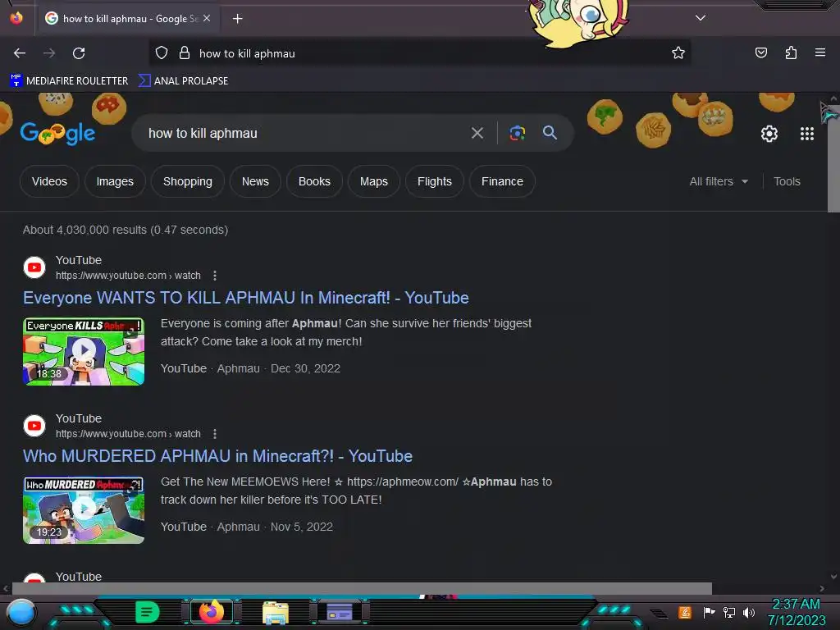Open Google quick settings gear

point(769,134)
